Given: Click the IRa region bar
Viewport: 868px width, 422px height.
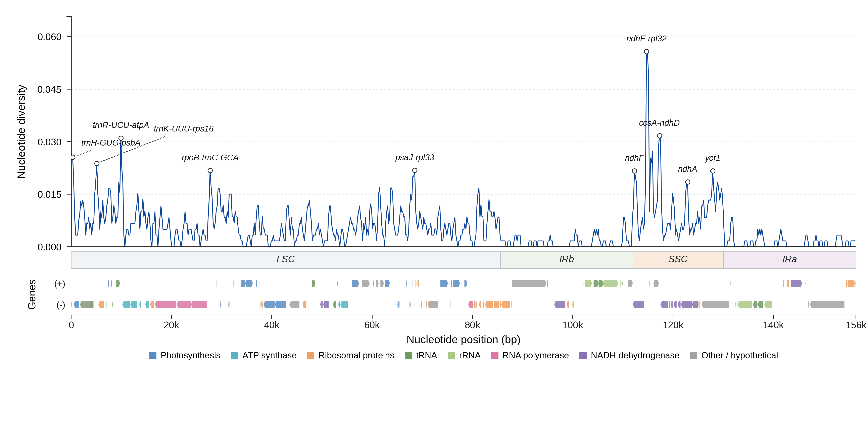Looking at the screenshot, I should pos(789,260).
